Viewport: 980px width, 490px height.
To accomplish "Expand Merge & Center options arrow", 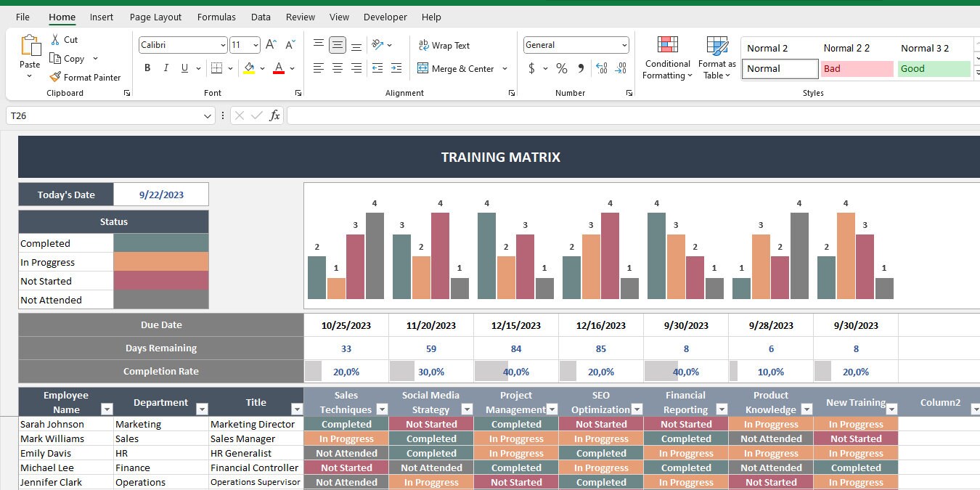I will click(x=505, y=68).
